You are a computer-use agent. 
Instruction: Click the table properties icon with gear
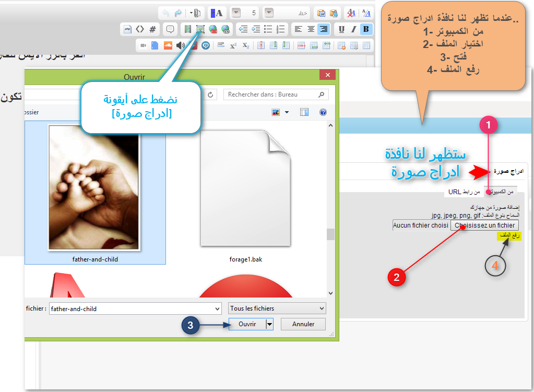click(x=354, y=45)
